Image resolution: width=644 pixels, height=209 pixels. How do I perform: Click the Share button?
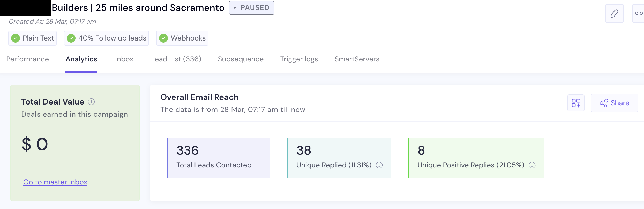614,103
